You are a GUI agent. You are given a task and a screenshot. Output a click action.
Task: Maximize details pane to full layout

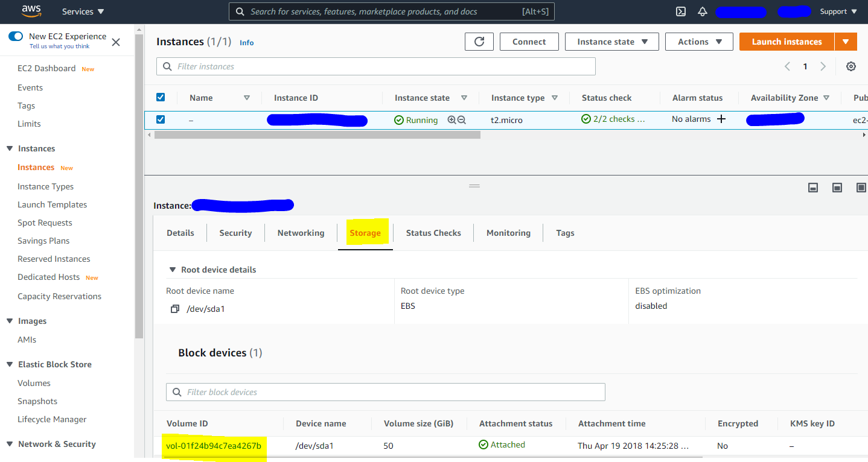(x=861, y=188)
